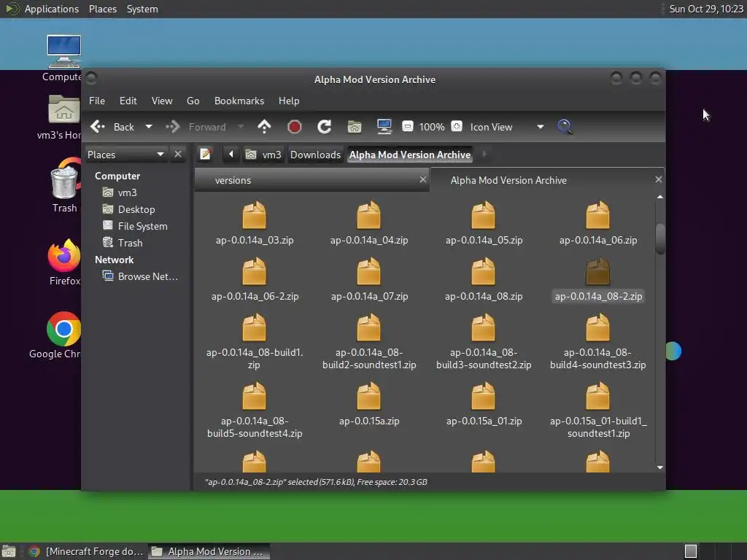The width and height of the screenshot is (747, 560).
Task: Open the Places side pane dropdown
Action: click(160, 155)
